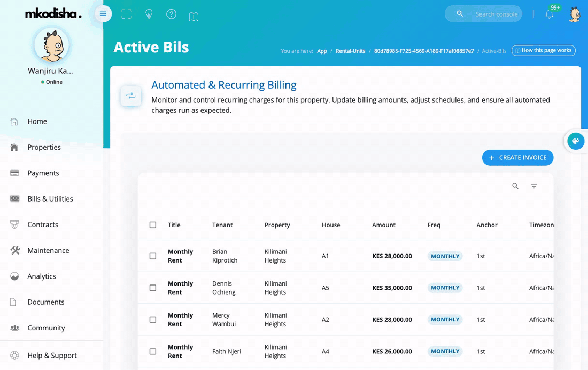Sort by the House column header
The image size is (588, 370).
click(331, 225)
